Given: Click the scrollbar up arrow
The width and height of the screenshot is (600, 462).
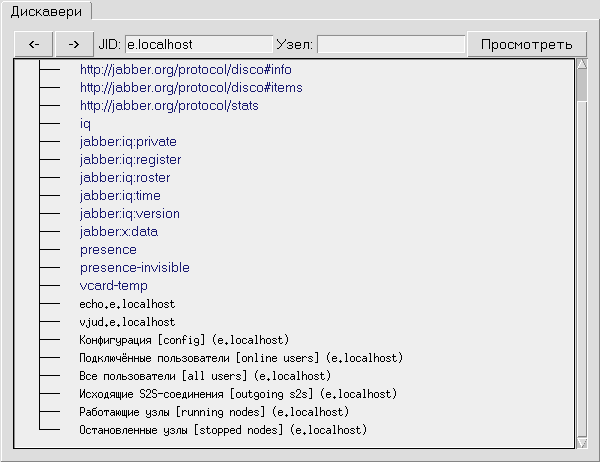Looking at the screenshot, I should click(x=582, y=64).
